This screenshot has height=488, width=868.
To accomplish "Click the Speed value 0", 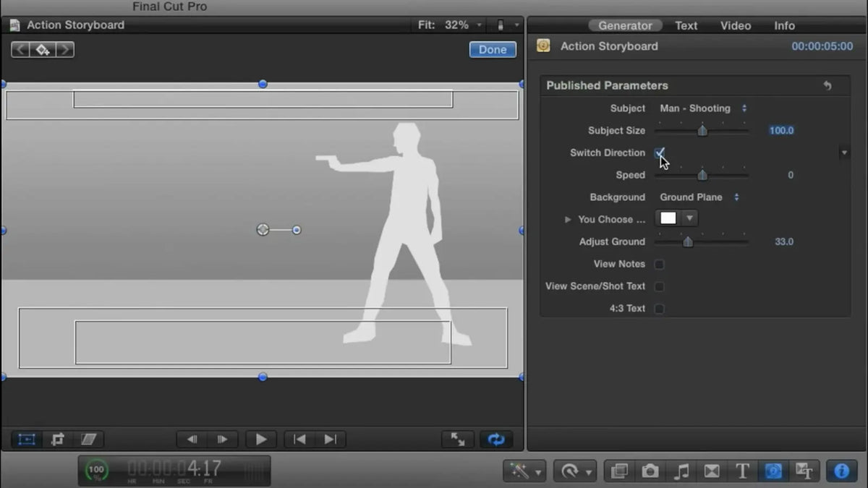I will coord(791,175).
